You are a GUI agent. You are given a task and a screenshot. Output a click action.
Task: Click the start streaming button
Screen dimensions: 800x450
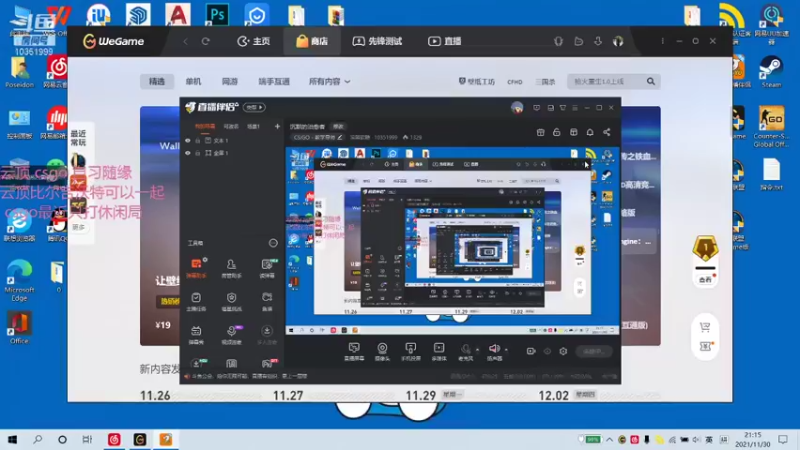point(593,352)
